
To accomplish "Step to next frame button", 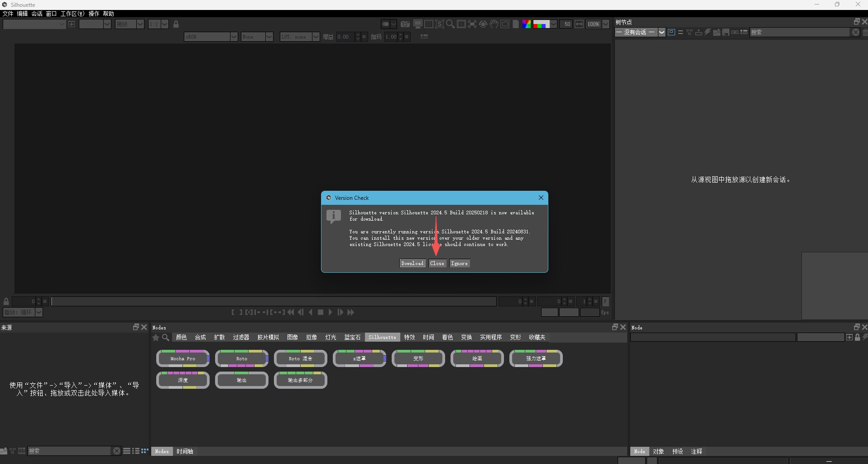I will click(340, 312).
